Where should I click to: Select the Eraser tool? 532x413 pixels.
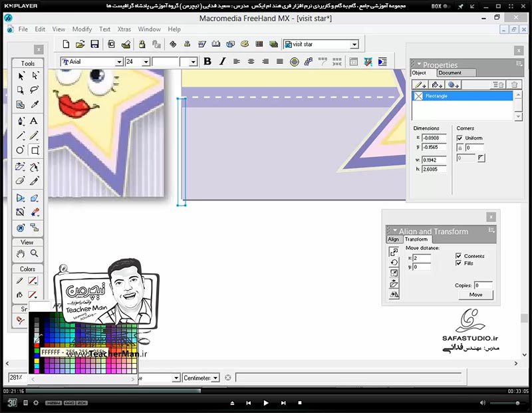pyautogui.click(x=21, y=180)
